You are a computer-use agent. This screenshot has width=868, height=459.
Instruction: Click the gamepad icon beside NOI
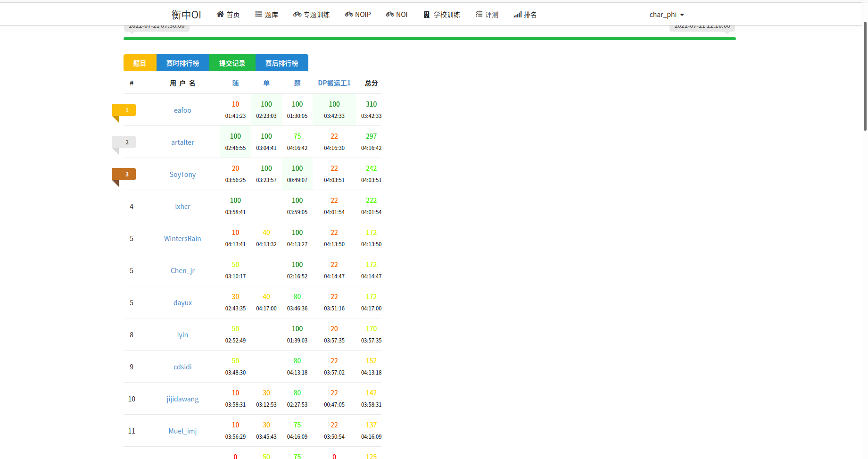click(x=390, y=14)
